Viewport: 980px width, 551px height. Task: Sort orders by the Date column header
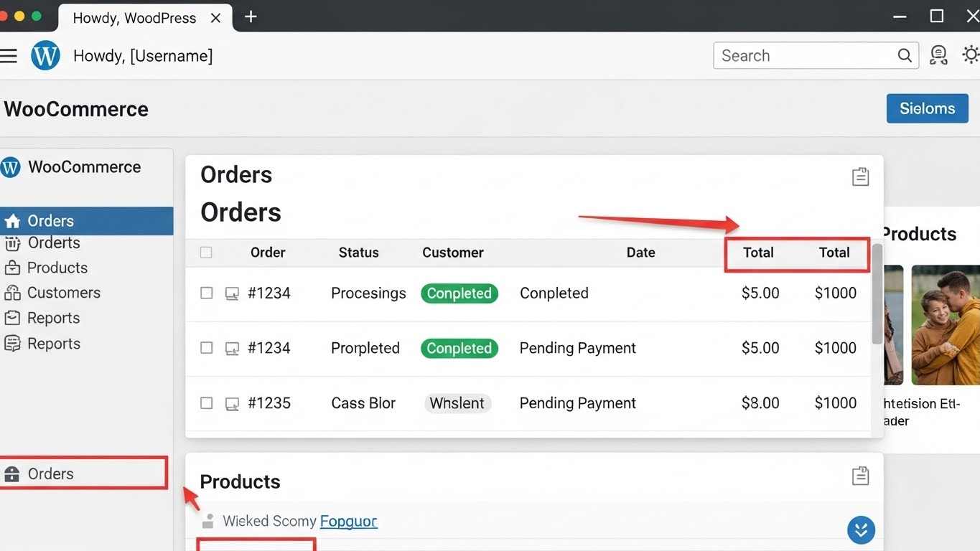point(640,253)
